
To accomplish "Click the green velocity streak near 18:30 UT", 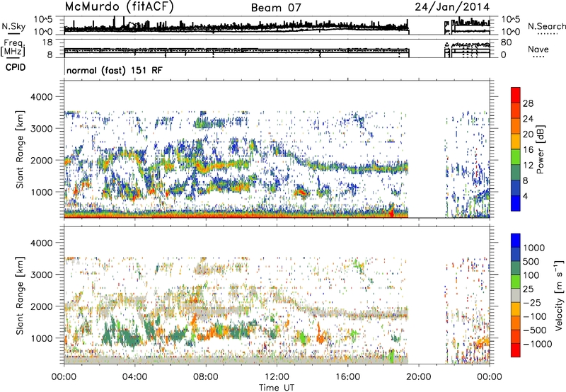I will (x=392, y=357).
